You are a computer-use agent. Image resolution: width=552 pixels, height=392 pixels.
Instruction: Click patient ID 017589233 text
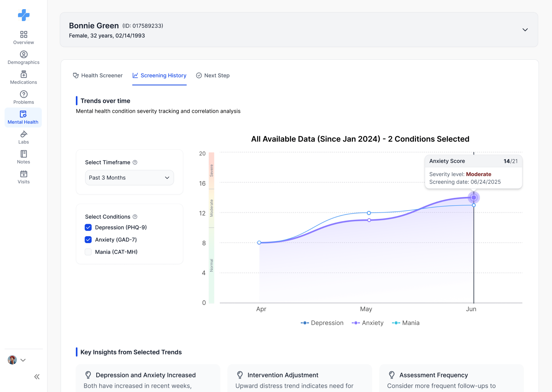click(143, 26)
